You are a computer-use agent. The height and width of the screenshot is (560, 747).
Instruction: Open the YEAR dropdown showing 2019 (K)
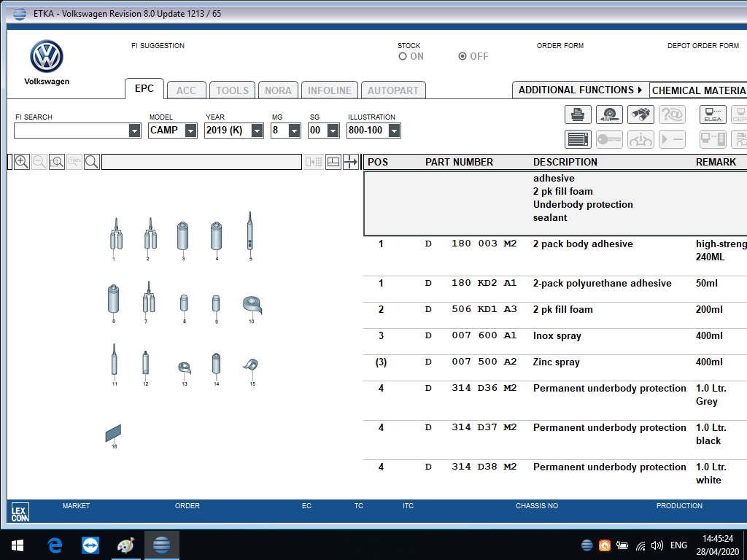coord(258,131)
